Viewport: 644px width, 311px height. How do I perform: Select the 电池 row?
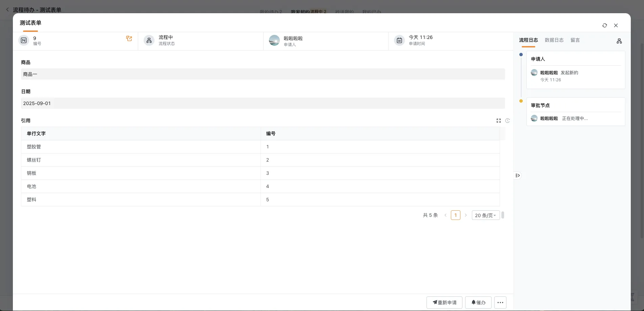tap(261, 186)
